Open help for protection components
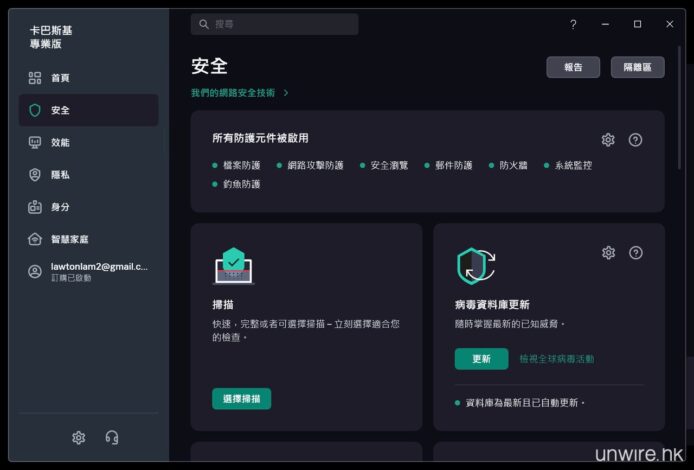Viewport: 694px width, 470px height. point(635,140)
